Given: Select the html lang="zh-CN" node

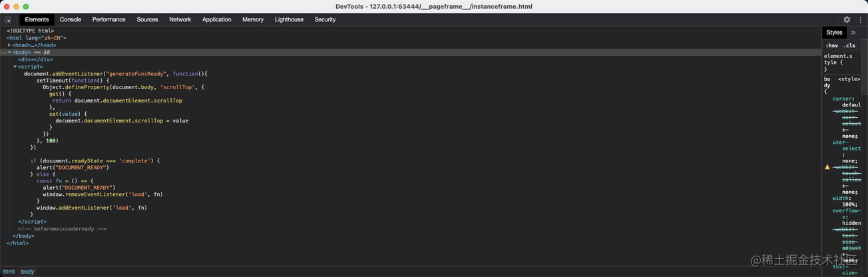Looking at the screenshot, I should (x=37, y=38).
